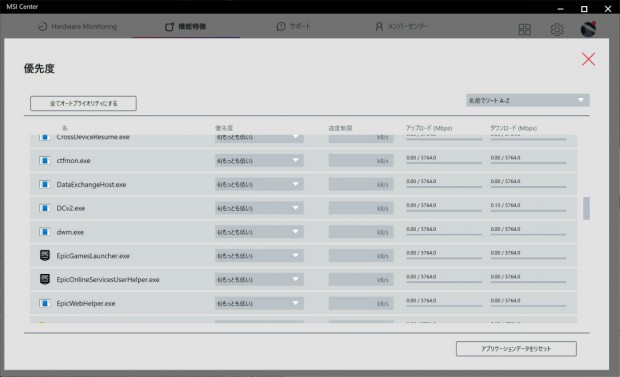Click speed limit field for EpicOnlineServicesUserHelper.exe

(361, 279)
